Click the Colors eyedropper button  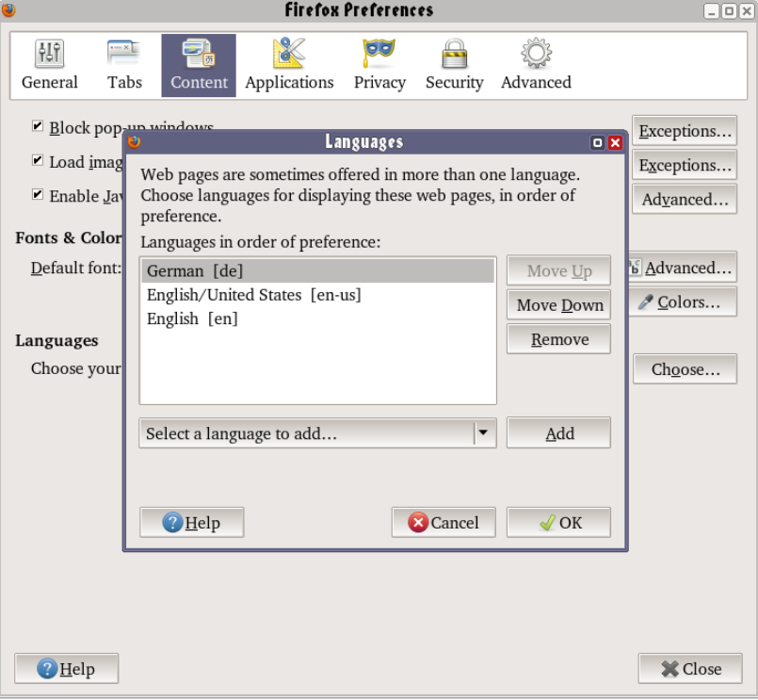(683, 302)
